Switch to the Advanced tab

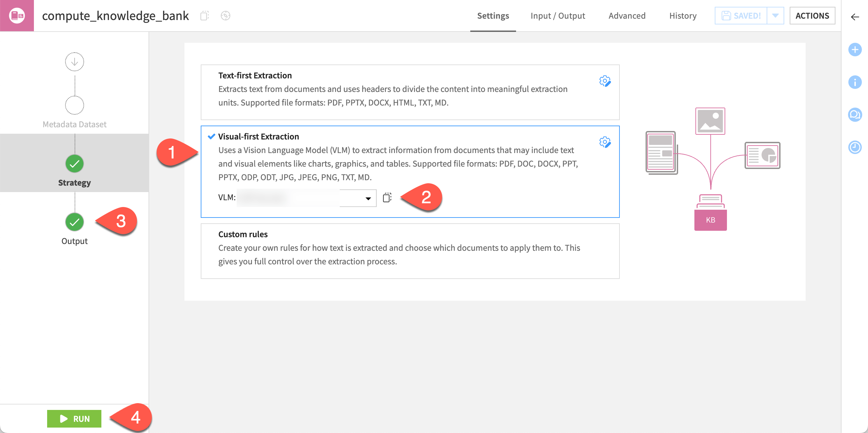click(x=627, y=16)
